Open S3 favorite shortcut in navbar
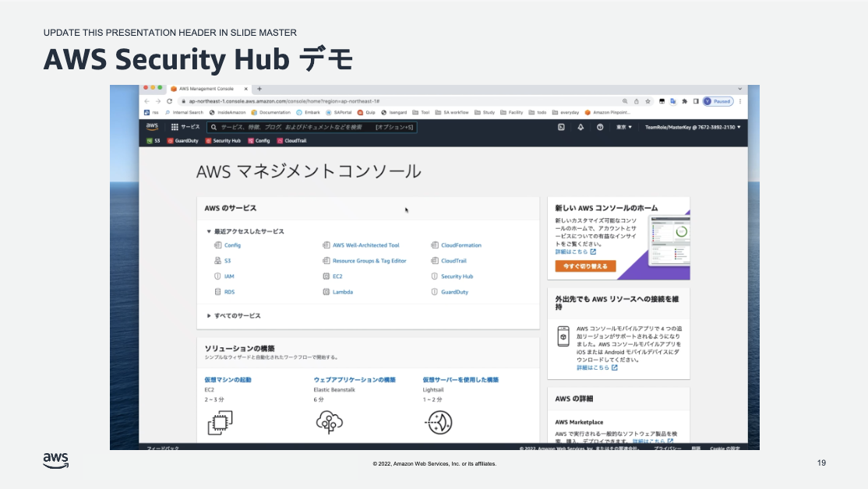This screenshot has width=868, height=489. tap(153, 140)
